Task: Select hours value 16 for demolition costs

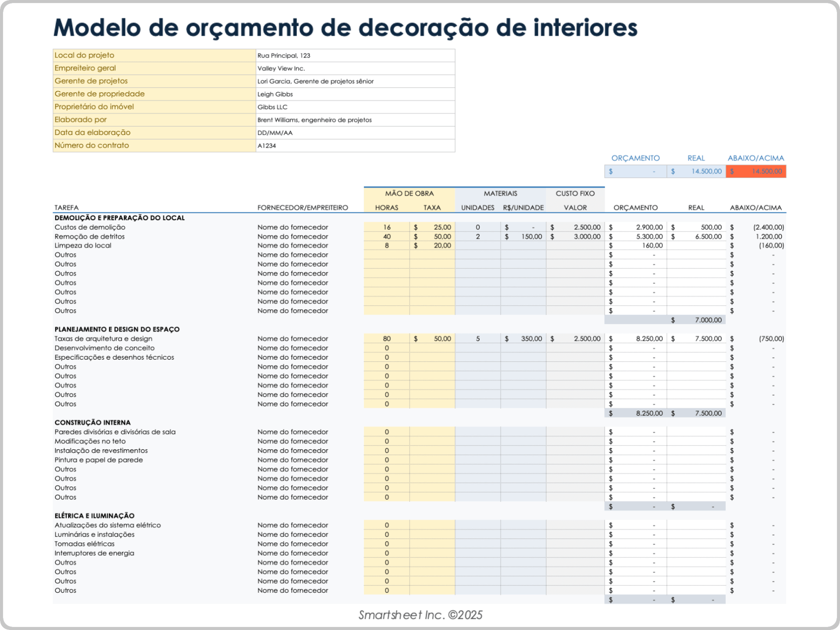Action: pos(387,227)
